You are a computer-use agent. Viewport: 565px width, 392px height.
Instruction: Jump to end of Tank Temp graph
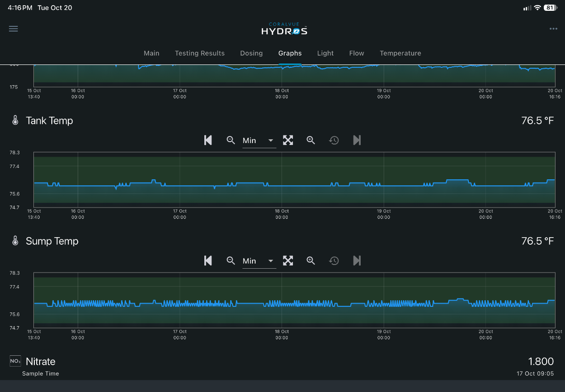tap(357, 140)
